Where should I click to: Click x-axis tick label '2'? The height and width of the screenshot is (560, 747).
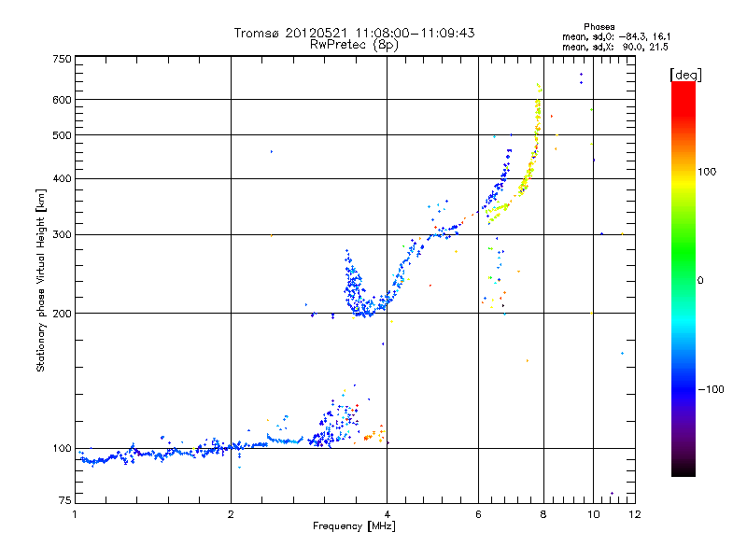pos(231,514)
